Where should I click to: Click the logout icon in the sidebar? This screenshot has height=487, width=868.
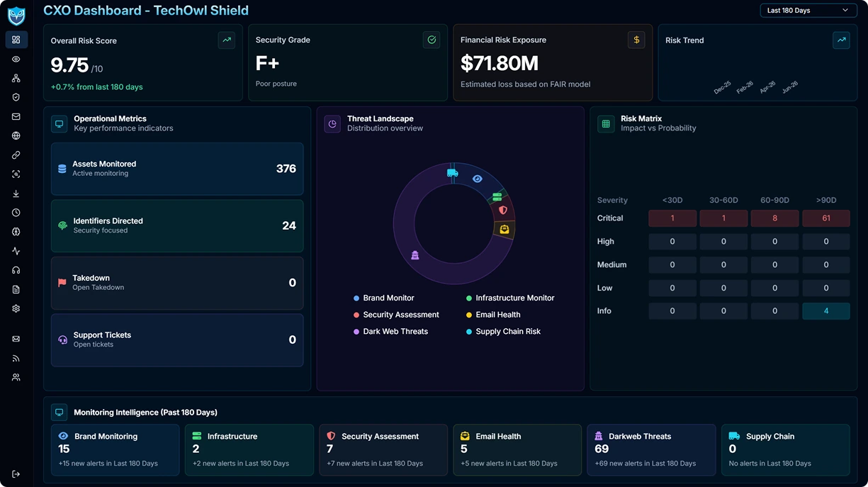pos(16,474)
